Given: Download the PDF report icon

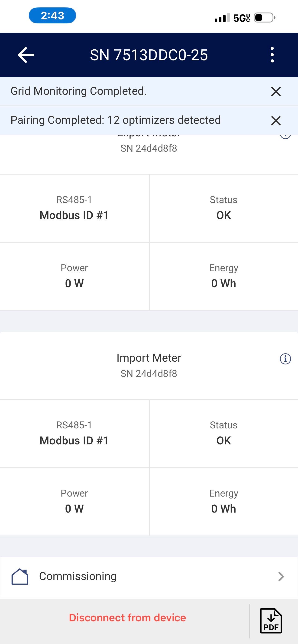Looking at the screenshot, I should tap(271, 621).
